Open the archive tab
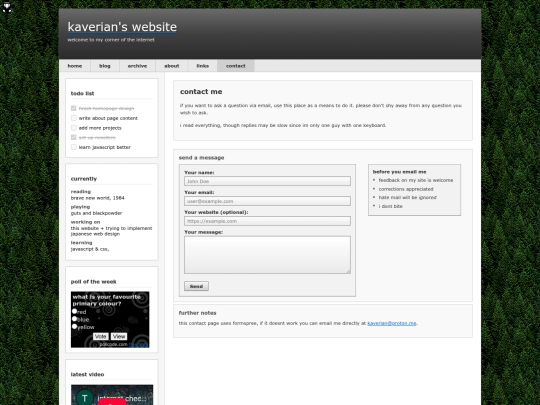540x405 pixels. click(x=137, y=66)
